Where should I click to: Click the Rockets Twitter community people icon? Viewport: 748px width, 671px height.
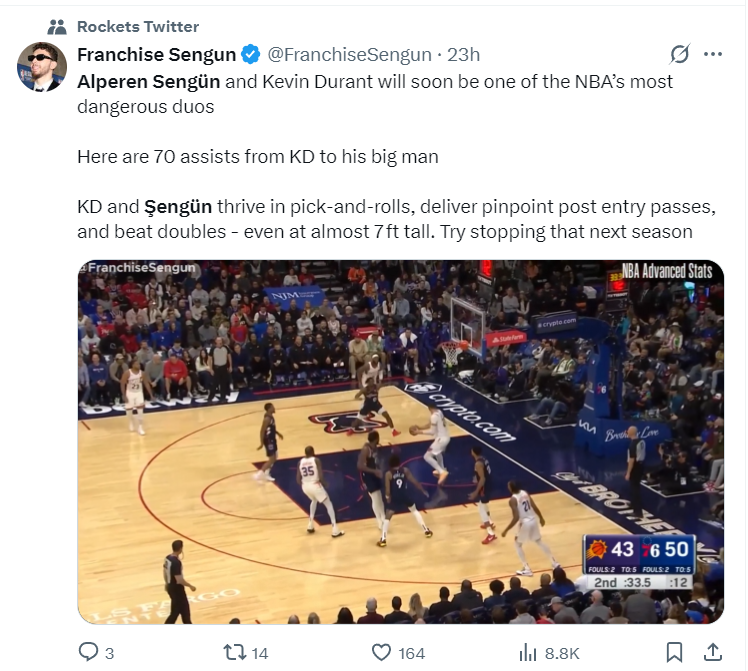coord(57,27)
